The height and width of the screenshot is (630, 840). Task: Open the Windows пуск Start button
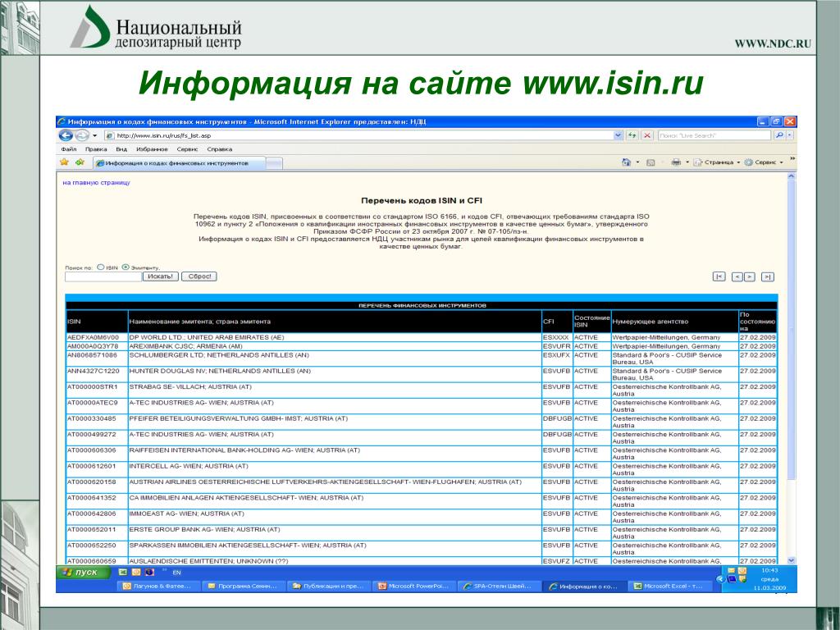click(x=84, y=572)
